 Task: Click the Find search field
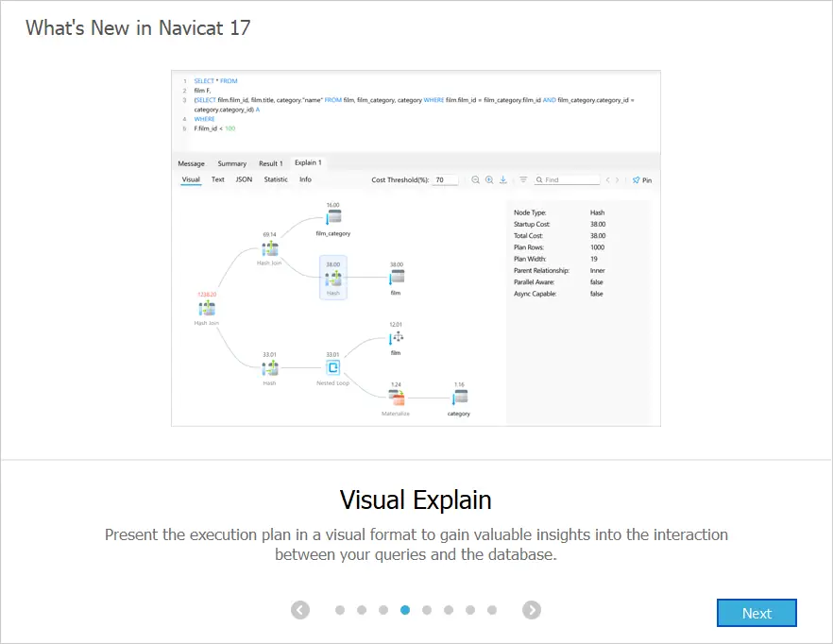[569, 179]
